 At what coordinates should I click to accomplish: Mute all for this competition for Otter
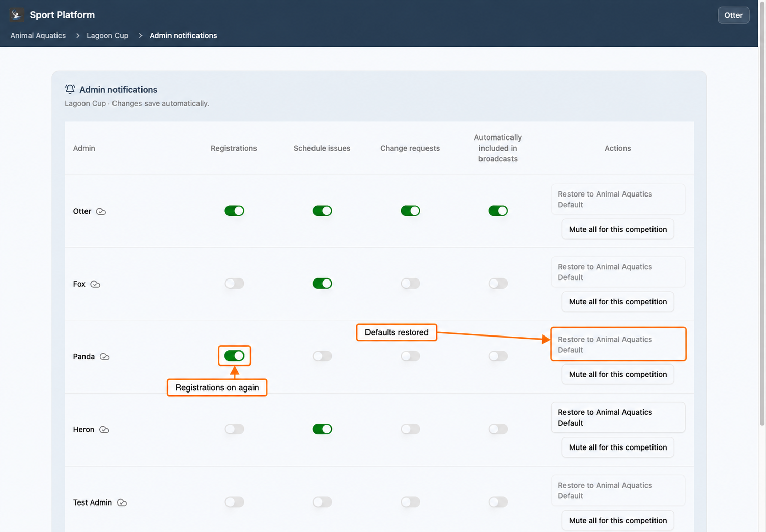[x=618, y=229]
